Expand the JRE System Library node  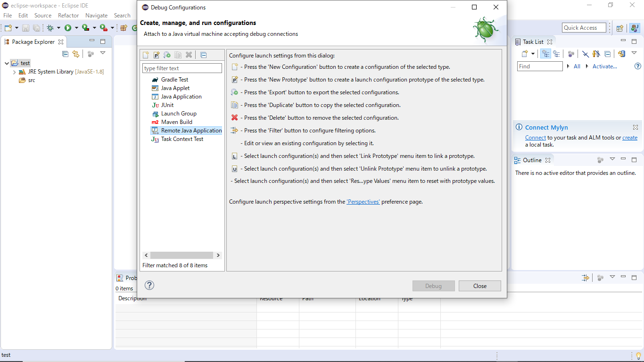coord(15,72)
